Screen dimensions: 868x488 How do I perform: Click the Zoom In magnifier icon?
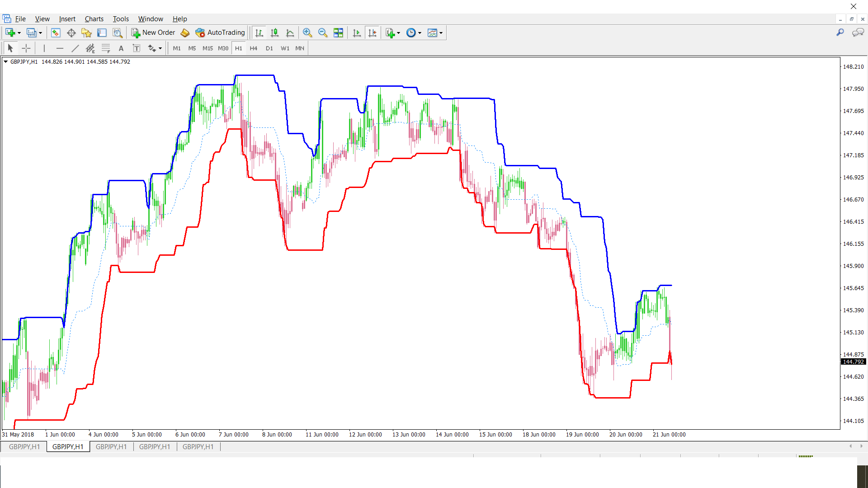307,33
